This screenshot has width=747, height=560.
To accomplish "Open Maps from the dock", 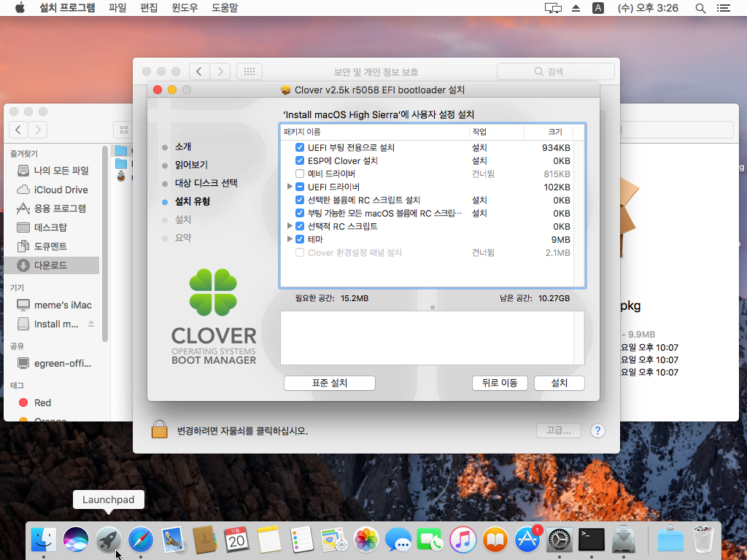I will click(333, 540).
